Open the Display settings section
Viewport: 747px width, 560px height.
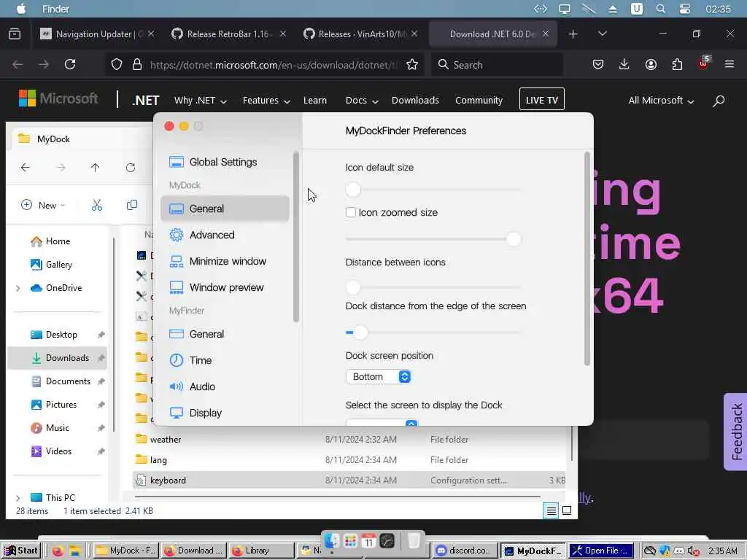(x=196, y=413)
